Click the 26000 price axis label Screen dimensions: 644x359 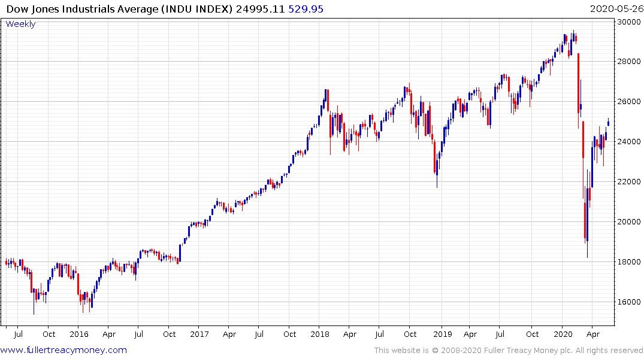pyautogui.click(x=629, y=102)
